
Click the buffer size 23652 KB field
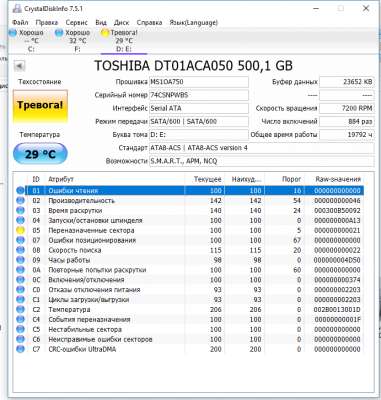click(347, 82)
